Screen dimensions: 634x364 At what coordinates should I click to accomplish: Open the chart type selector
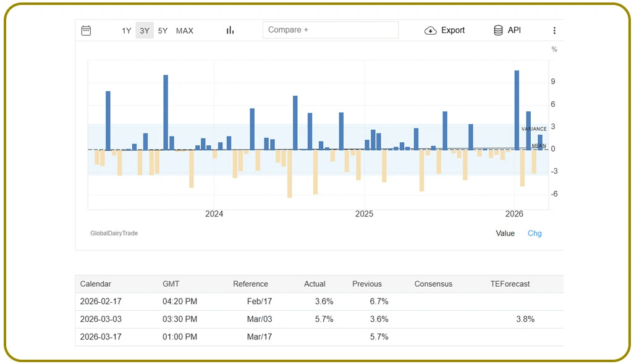click(x=229, y=30)
